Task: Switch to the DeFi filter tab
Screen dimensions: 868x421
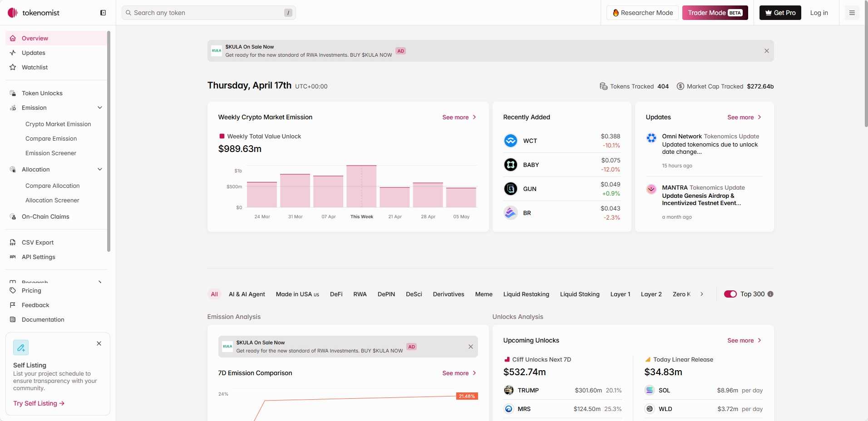Action: click(336, 294)
